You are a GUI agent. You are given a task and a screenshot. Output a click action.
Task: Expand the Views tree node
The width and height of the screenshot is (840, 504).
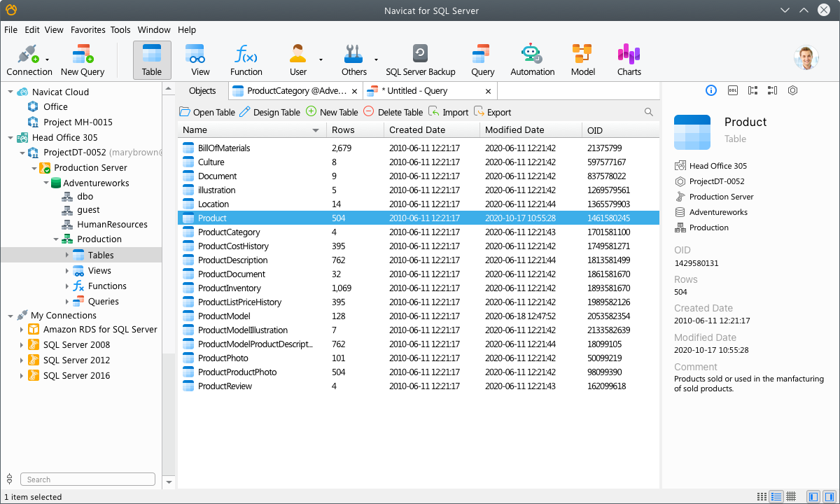pos(67,271)
